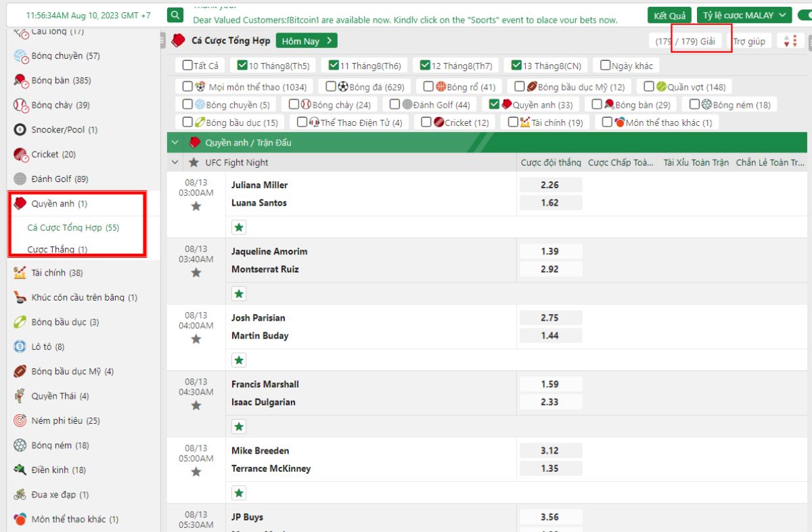This screenshot has height=532, width=812.
Task: Click the Cricket ball icon in sidebar
Action: (20, 154)
